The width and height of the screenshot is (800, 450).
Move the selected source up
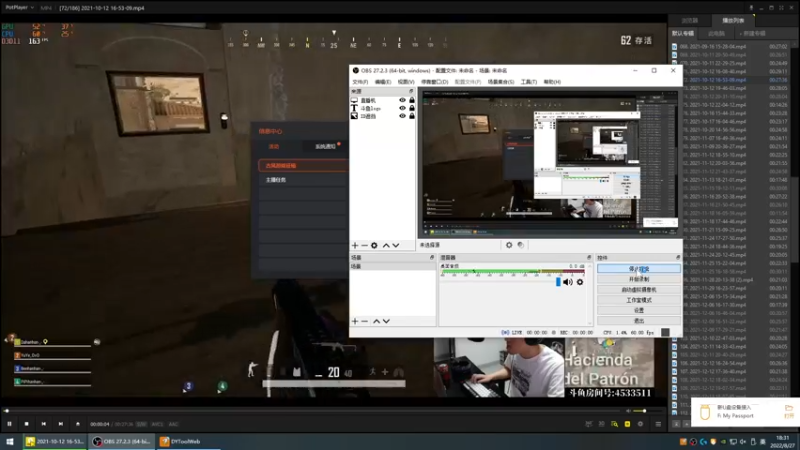[x=386, y=245]
